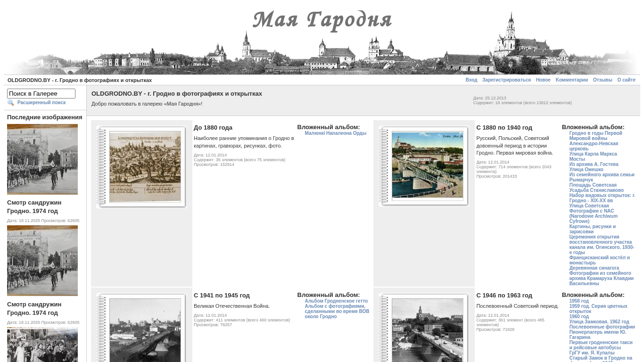
Task: Open the Отзывы link
Action: click(x=602, y=80)
